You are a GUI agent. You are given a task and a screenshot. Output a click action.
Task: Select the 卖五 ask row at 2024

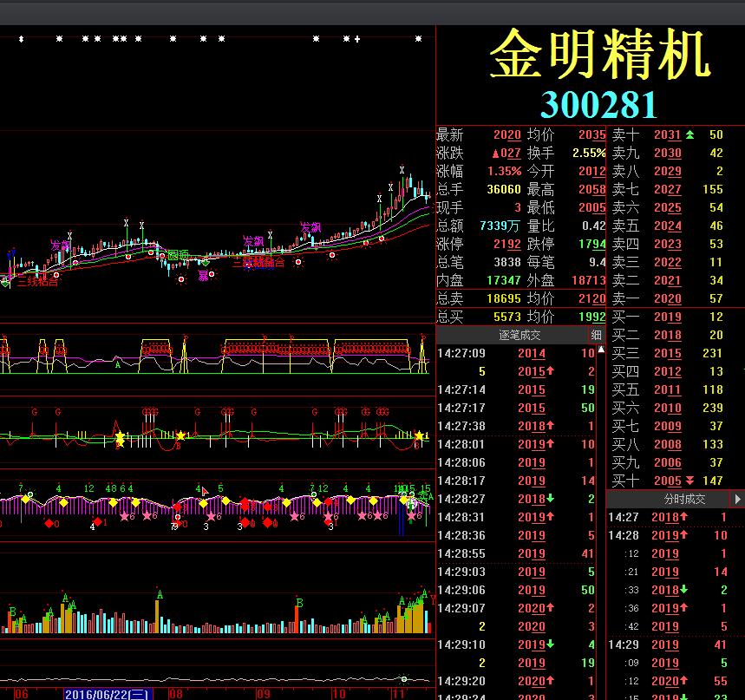pyautogui.click(x=676, y=226)
